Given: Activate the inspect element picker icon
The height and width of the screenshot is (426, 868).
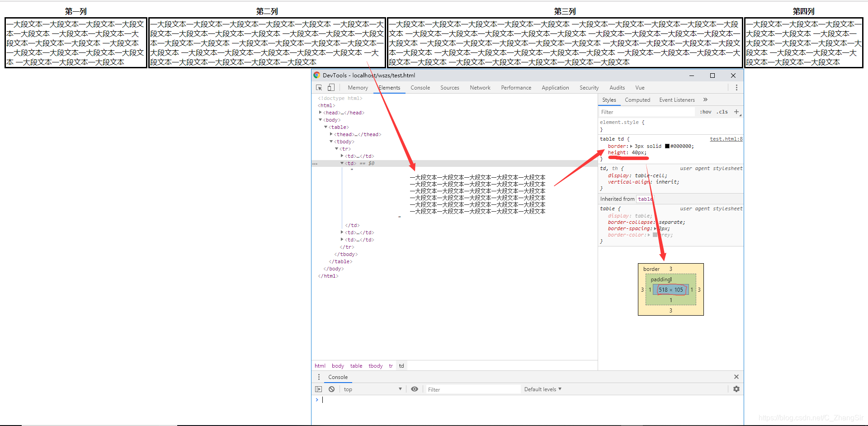Looking at the screenshot, I should tap(319, 88).
